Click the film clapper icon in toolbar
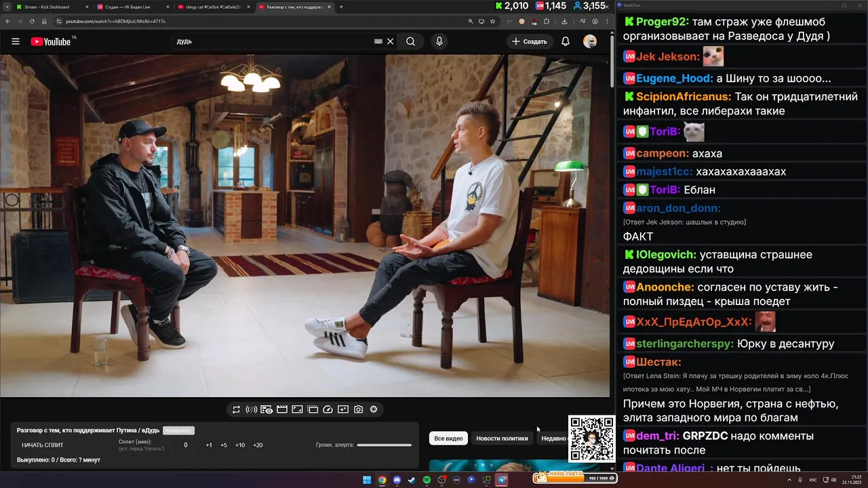The height and width of the screenshot is (488, 868). click(x=282, y=409)
